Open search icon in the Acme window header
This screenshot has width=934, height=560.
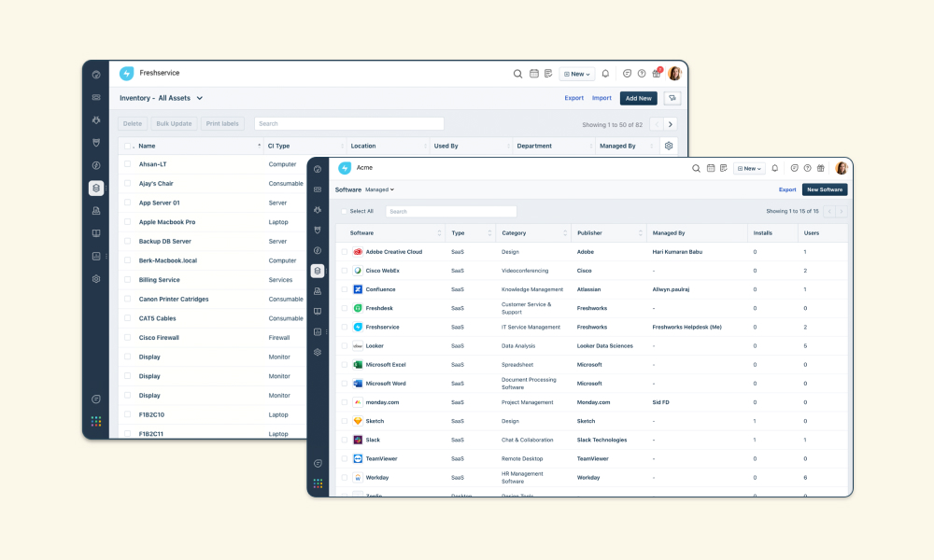coord(696,168)
